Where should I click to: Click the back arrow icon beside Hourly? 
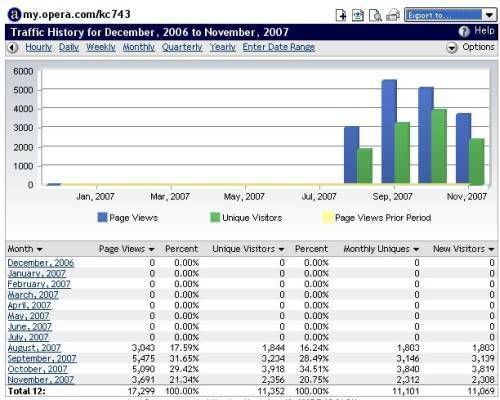(13, 48)
